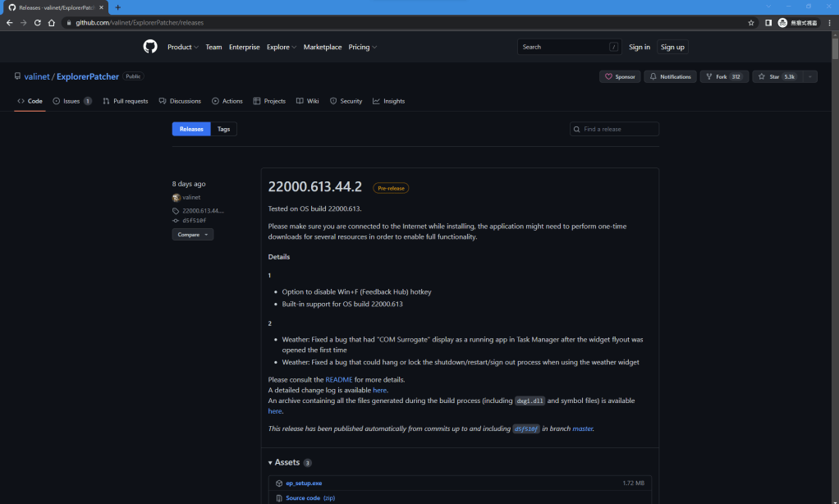Switch to the Tags tab

coord(223,129)
